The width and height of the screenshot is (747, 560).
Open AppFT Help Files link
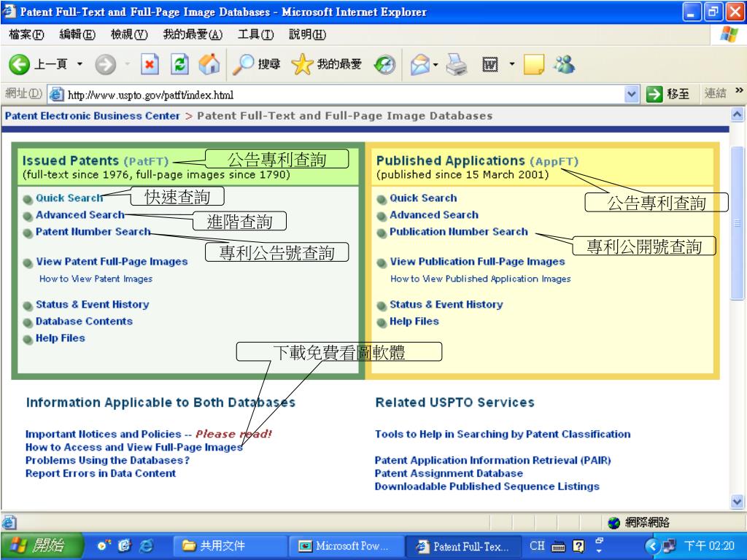[x=414, y=321]
